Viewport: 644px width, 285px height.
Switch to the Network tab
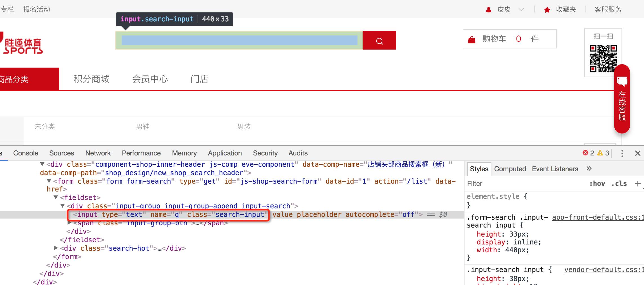click(98, 153)
